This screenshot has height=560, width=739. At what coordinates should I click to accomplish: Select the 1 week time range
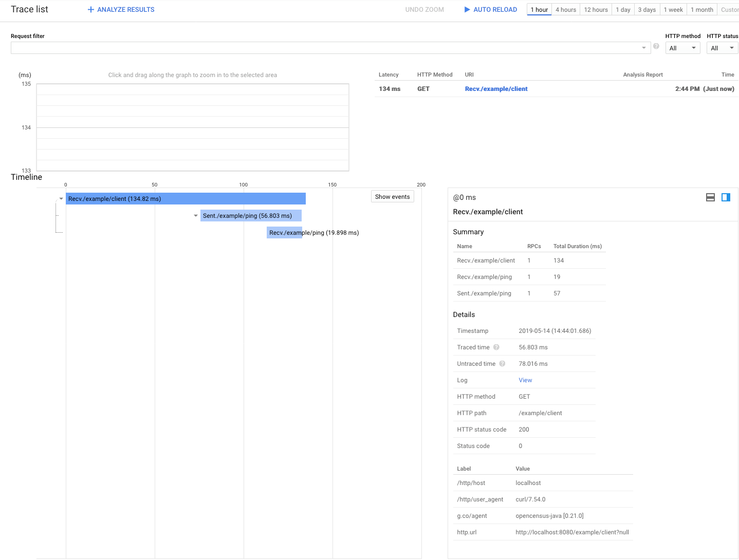point(673,10)
